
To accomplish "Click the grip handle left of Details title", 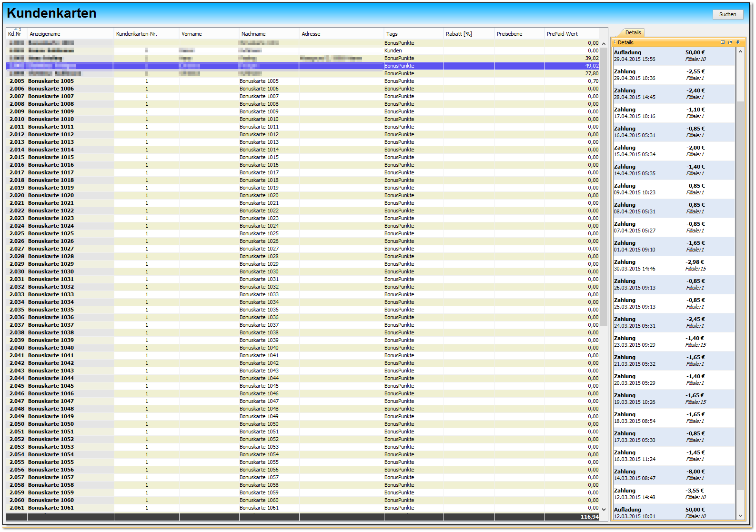I will [x=615, y=42].
